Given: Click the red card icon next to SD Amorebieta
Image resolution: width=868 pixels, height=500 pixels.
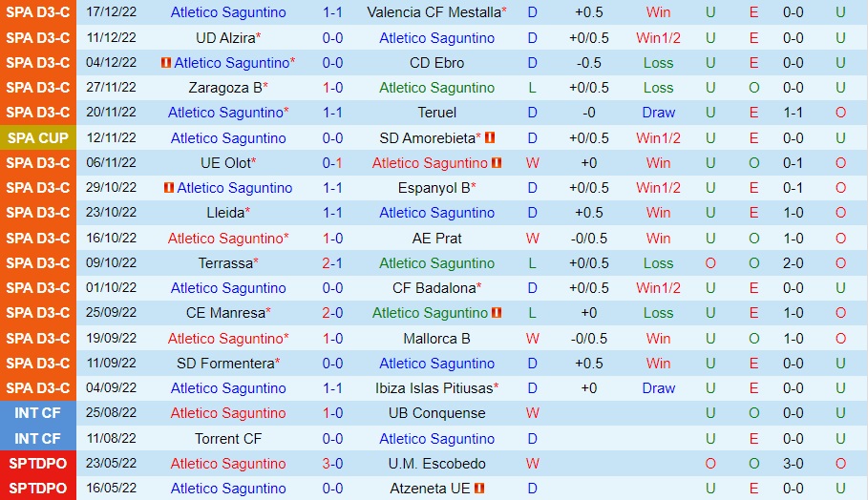Looking at the screenshot, I should (x=490, y=137).
